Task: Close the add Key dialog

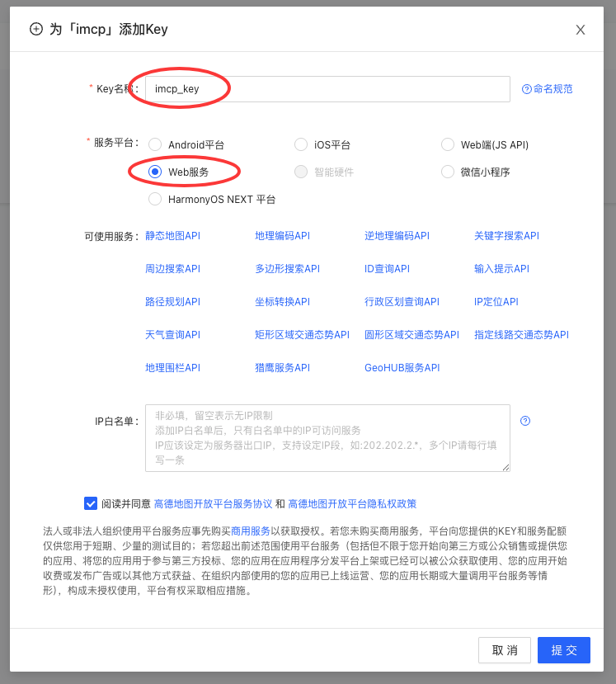Action: pyautogui.click(x=581, y=30)
